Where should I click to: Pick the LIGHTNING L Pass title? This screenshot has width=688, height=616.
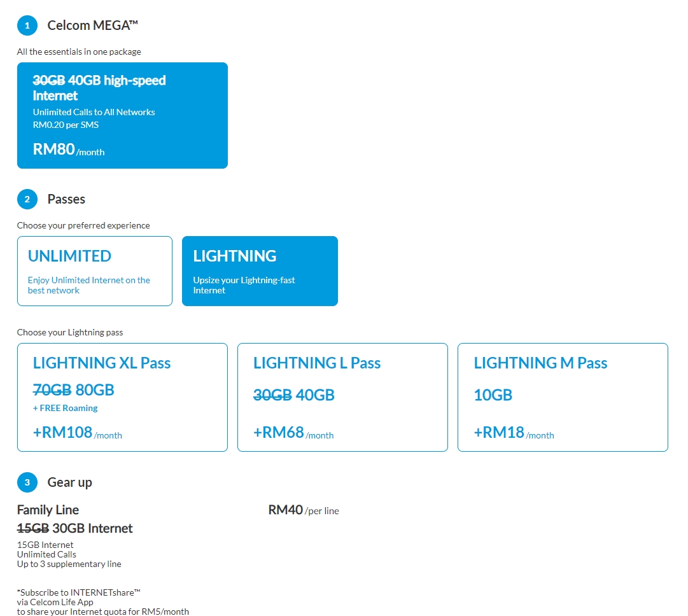click(x=316, y=363)
